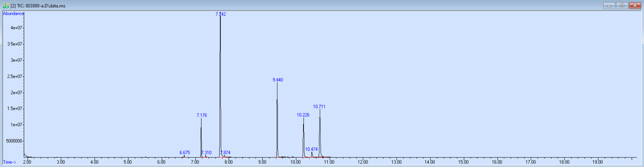
Task: Select the 7.310 peak label
Action: [x=206, y=152]
